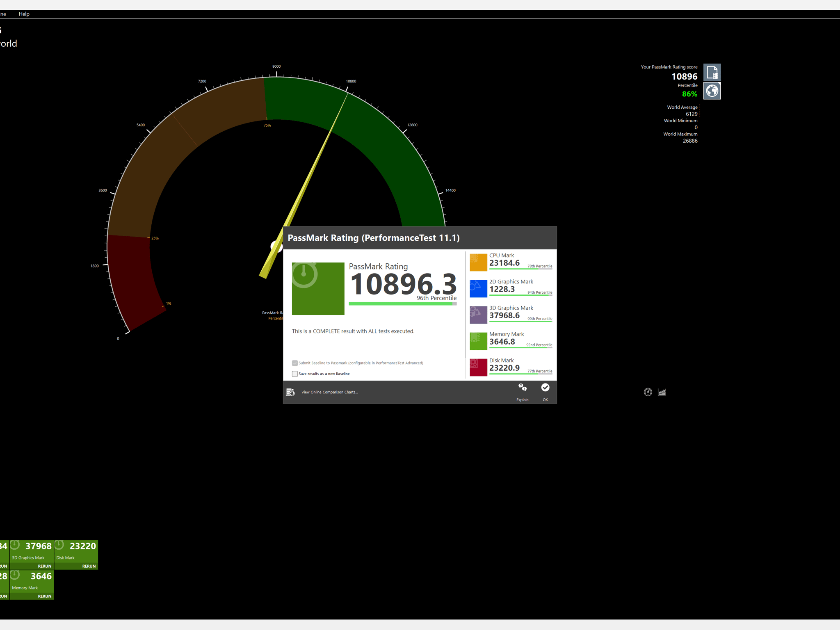Click the "10800" gauge scale label

[351, 81]
